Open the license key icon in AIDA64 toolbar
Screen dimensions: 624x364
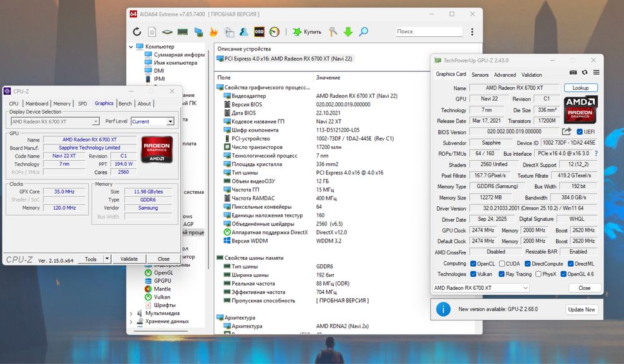[333, 32]
